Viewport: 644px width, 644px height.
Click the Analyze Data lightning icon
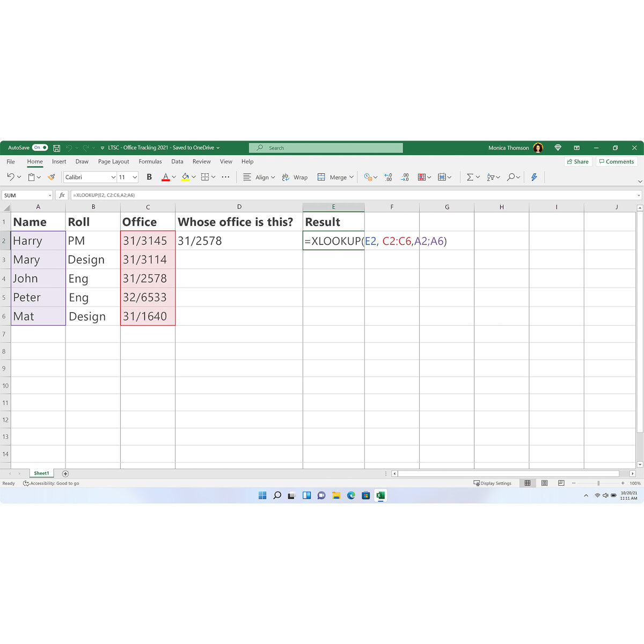tap(534, 177)
